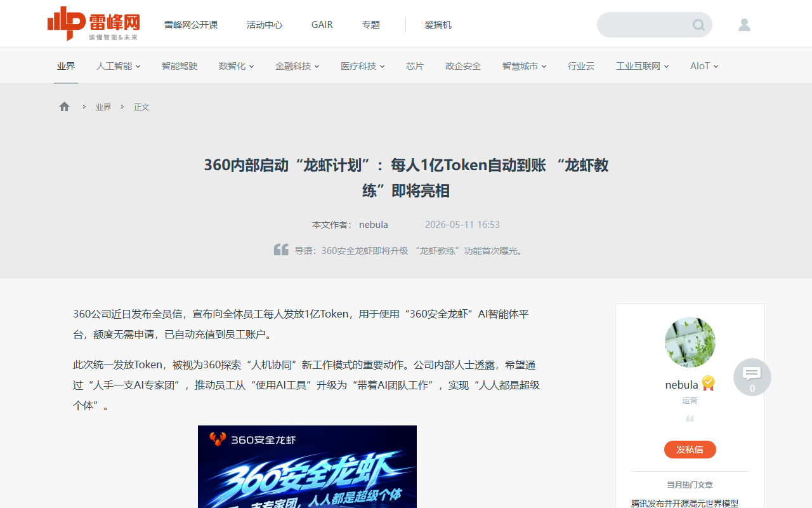This screenshot has width=812, height=508.
Task: Click the 当月热门文章 heading
Action: (x=690, y=485)
